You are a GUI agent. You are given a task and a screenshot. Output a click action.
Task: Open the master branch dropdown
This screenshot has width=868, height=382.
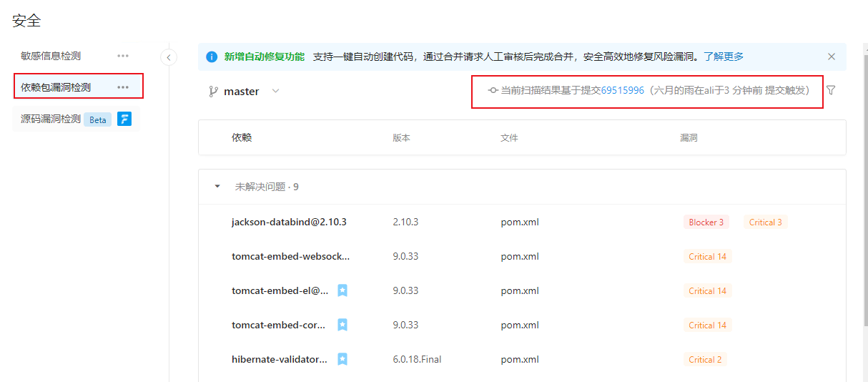click(244, 92)
